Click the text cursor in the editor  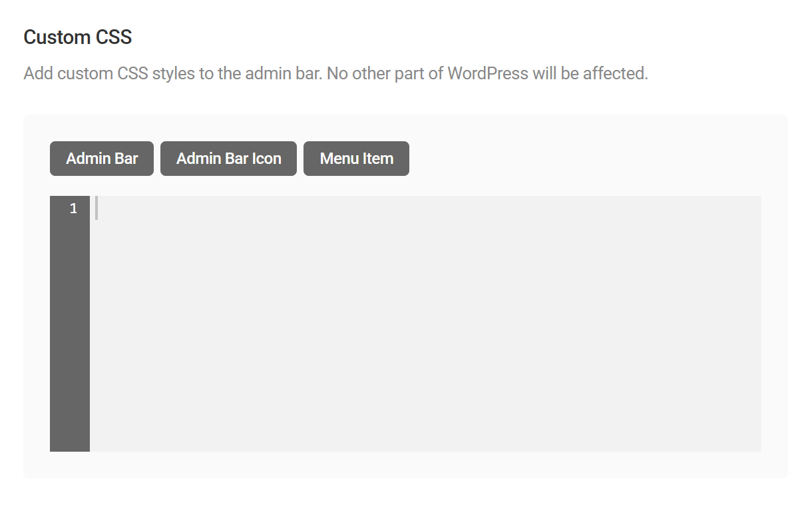pos(97,208)
